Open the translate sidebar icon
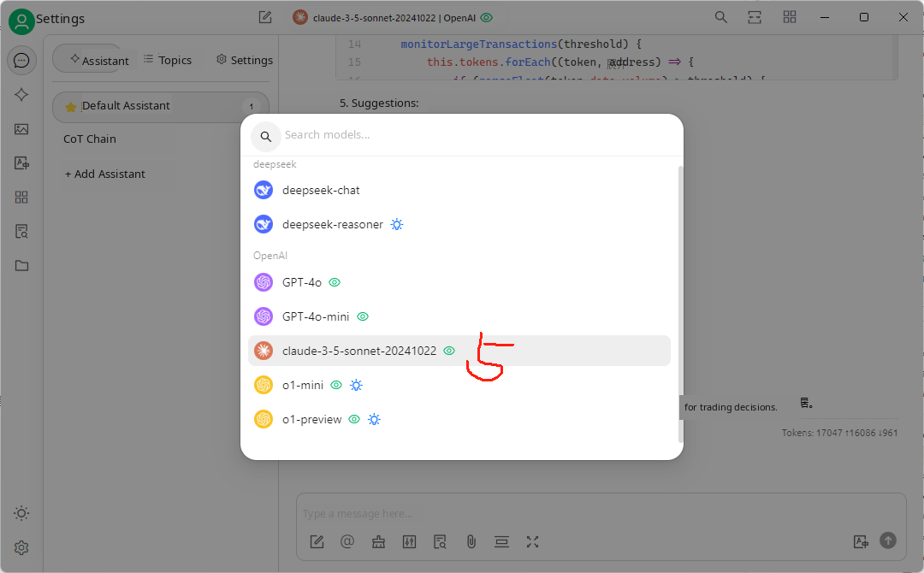The width and height of the screenshot is (924, 573). coord(21,163)
